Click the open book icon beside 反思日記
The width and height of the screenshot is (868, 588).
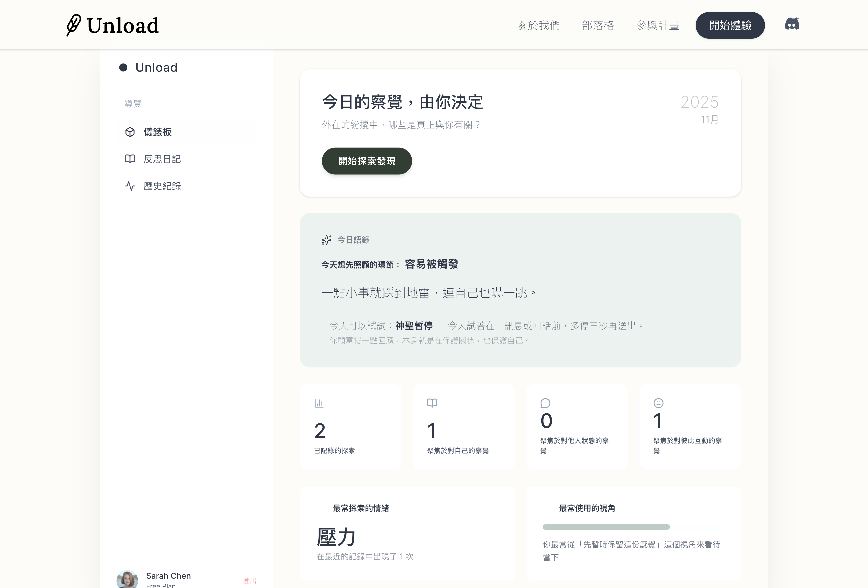[130, 159]
